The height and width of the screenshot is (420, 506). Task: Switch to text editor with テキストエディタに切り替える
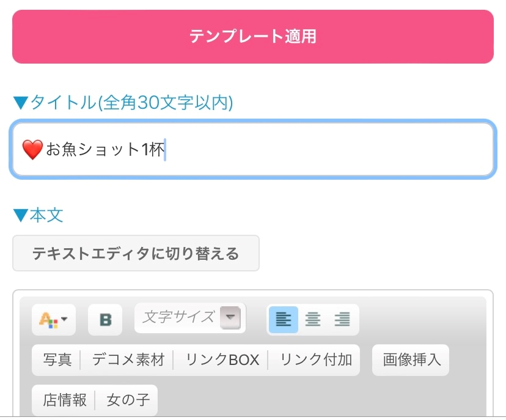136,253
